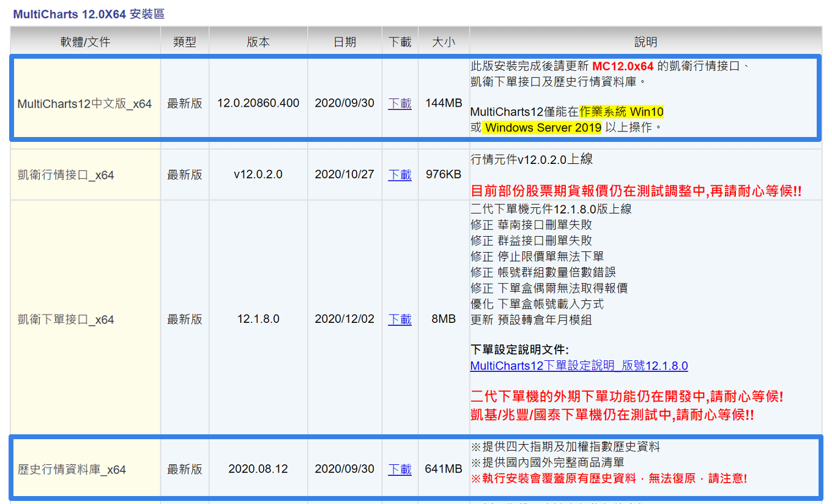Click the 類型 column header
Screen dimensions: 832x504
click(184, 42)
